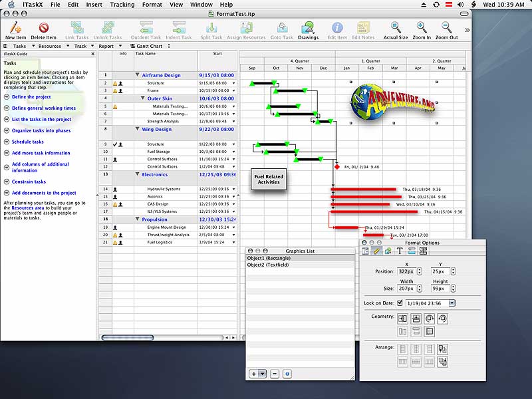Image resolution: width=532 pixels, height=399 pixels.
Task: Open the Tracking menu
Action: click(x=122, y=5)
